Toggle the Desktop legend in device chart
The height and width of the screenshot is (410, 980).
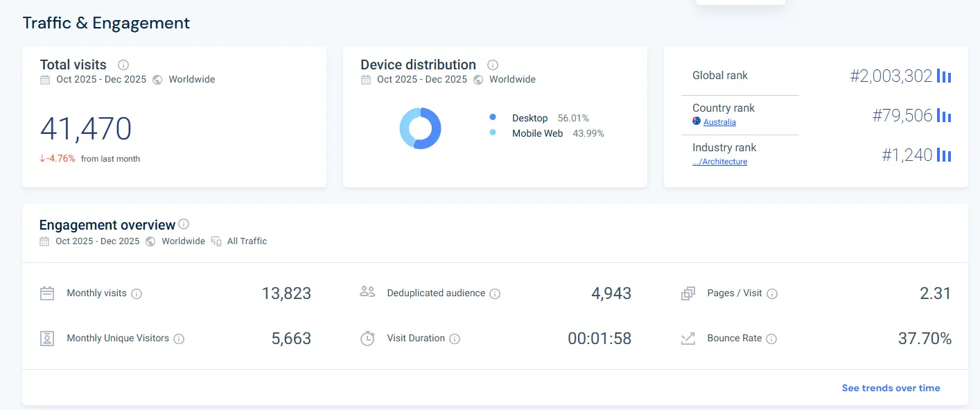[530, 117]
